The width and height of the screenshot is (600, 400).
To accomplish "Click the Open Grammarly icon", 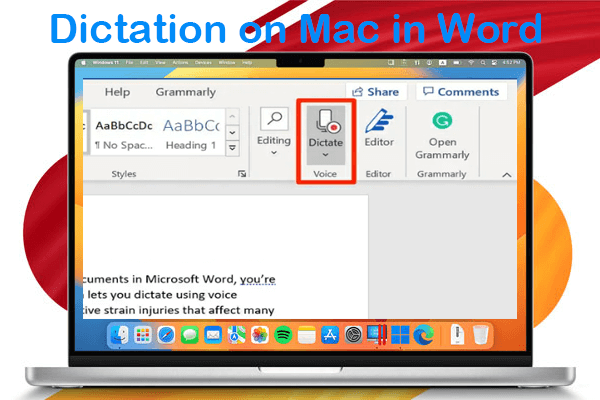I will click(x=442, y=121).
